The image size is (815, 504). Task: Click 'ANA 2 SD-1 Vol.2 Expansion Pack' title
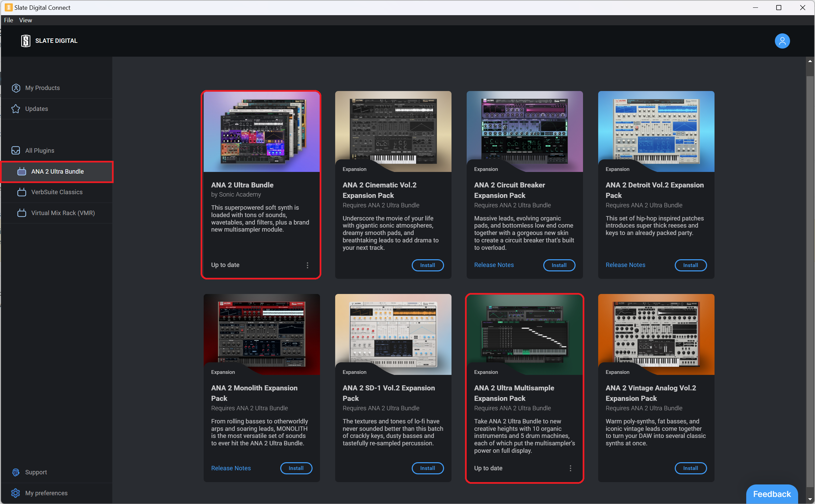point(389,393)
